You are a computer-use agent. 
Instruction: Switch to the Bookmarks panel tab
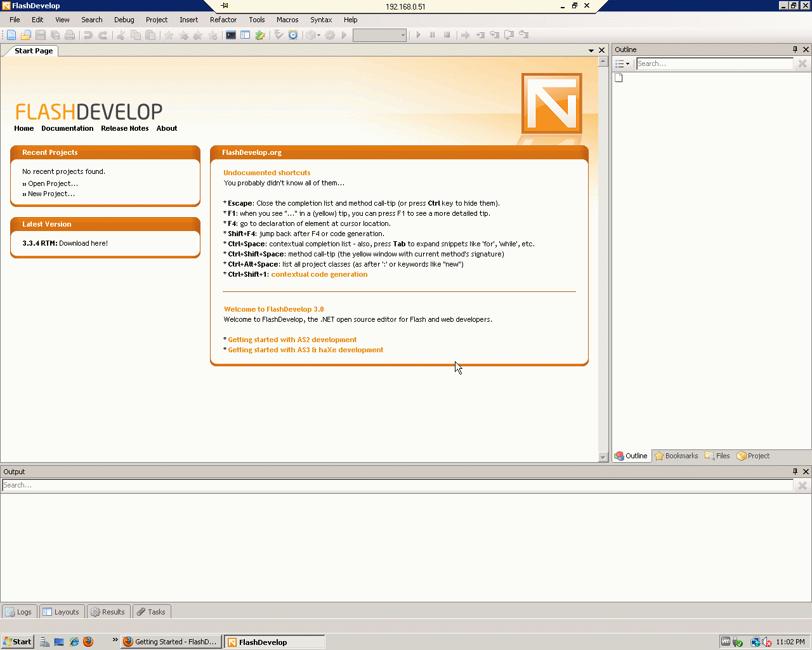pos(676,456)
